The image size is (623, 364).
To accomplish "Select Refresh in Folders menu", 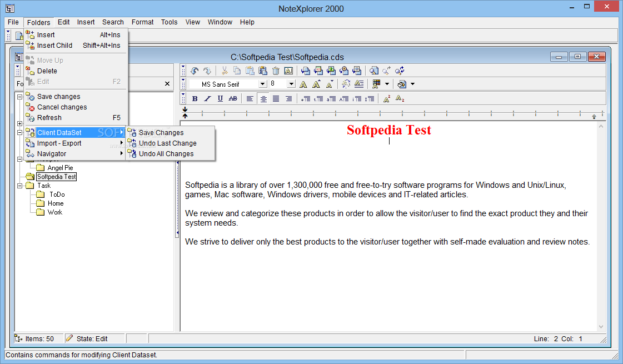I will click(76, 118).
